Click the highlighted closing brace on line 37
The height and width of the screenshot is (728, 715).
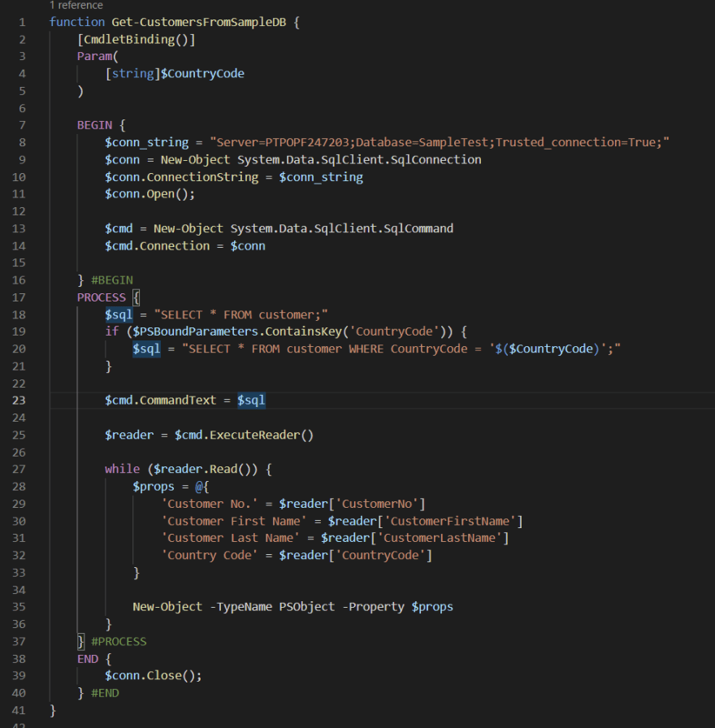pos(80,642)
